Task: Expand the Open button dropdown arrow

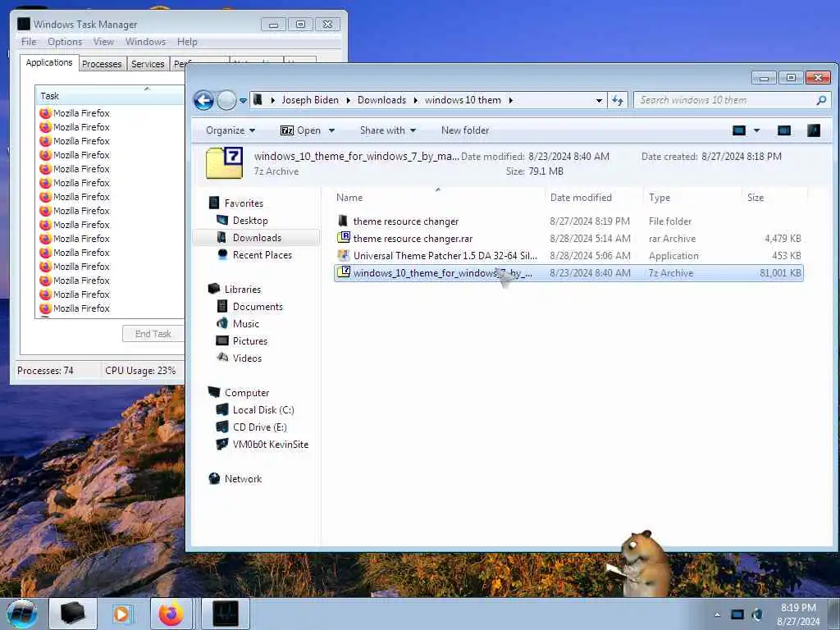Action: point(331,130)
